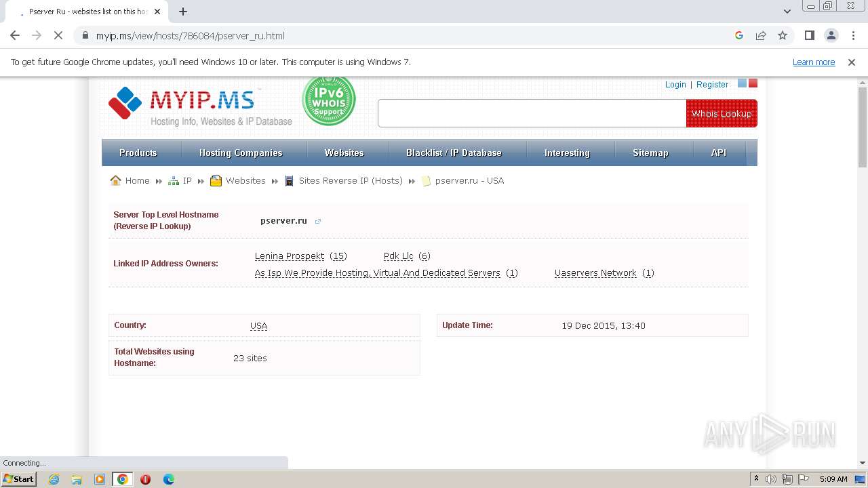Open Windows Media Player from the taskbar
This screenshot has width=868, height=488.
tap(100, 479)
